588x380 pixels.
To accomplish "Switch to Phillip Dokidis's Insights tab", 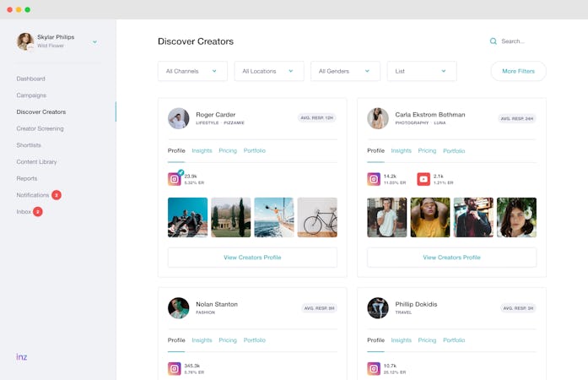I will pyautogui.click(x=402, y=340).
